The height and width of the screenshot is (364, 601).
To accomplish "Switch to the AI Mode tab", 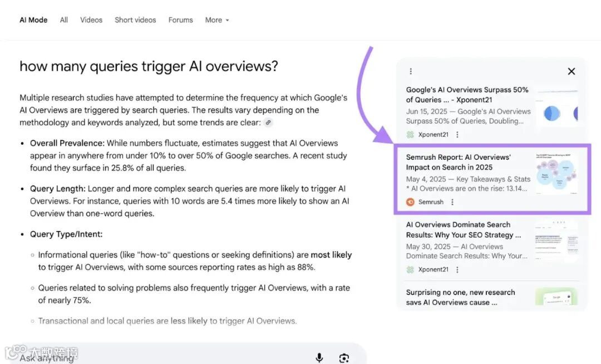I will tap(33, 20).
